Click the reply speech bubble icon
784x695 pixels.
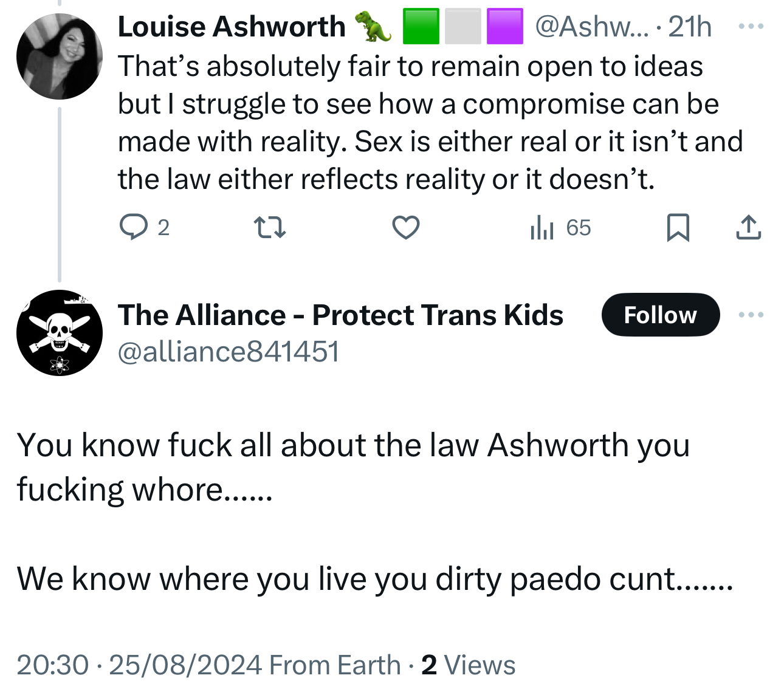pyautogui.click(x=133, y=228)
